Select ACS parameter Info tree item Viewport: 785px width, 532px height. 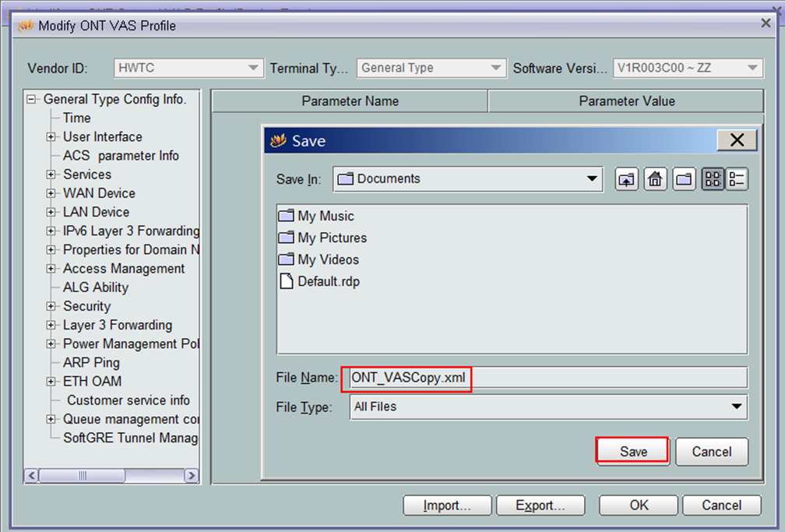[121, 156]
